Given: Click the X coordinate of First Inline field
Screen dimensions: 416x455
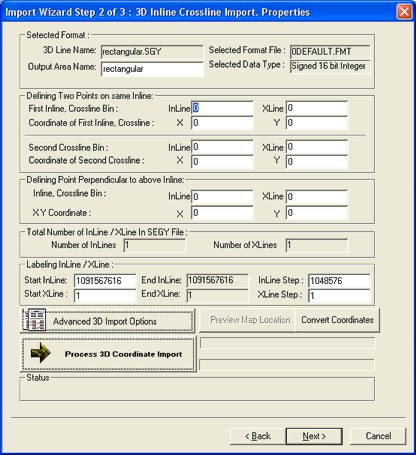Looking at the screenshot, I should (x=222, y=123).
